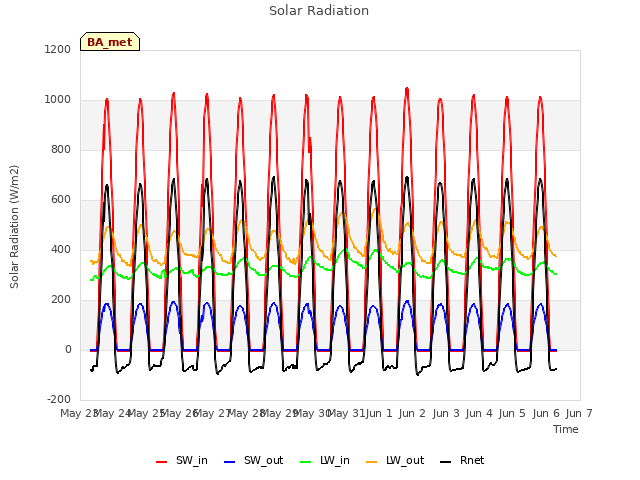Click the 0 y-axis tick label
640x480 pixels.
click(x=68, y=349)
